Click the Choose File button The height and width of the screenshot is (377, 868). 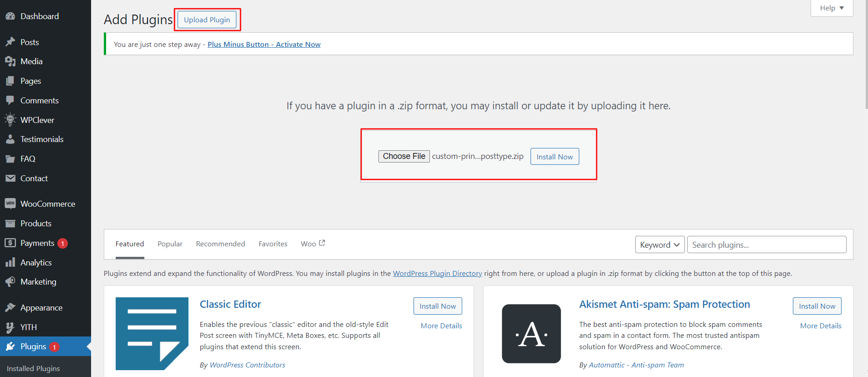404,156
